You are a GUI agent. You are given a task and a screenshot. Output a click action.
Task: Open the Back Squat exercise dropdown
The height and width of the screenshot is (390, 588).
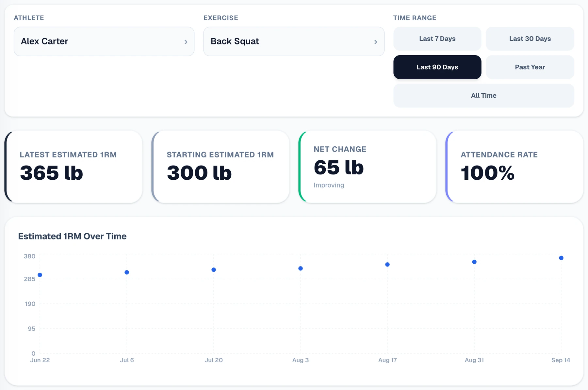pyautogui.click(x=294, y=41)
